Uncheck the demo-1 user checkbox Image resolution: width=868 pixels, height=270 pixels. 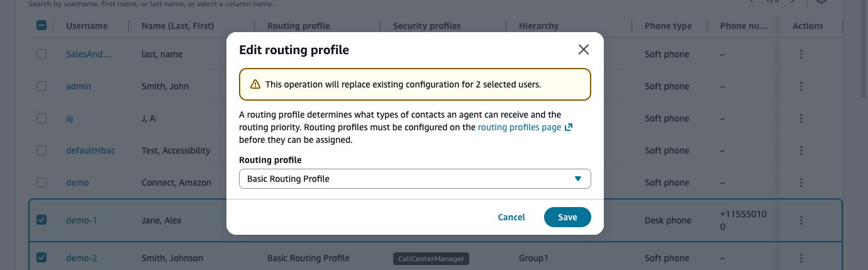(42, 220)
